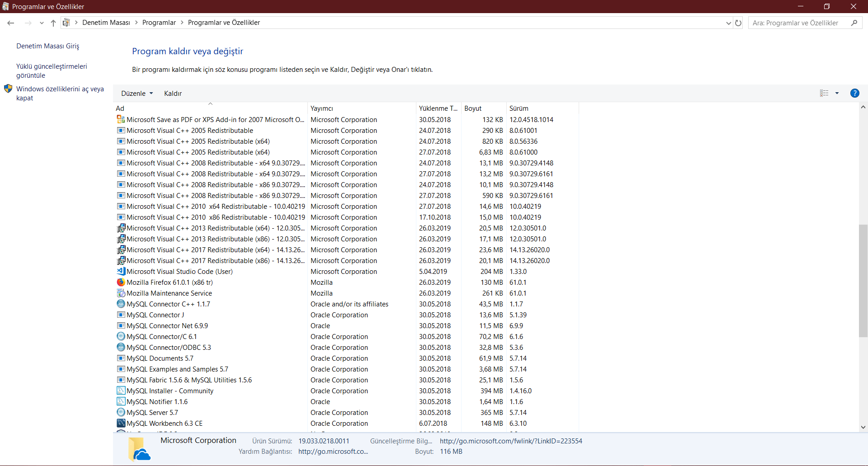Click the vertical scrollbar thumb
This screenshot has width=868, height=466.
pos(863,281)
